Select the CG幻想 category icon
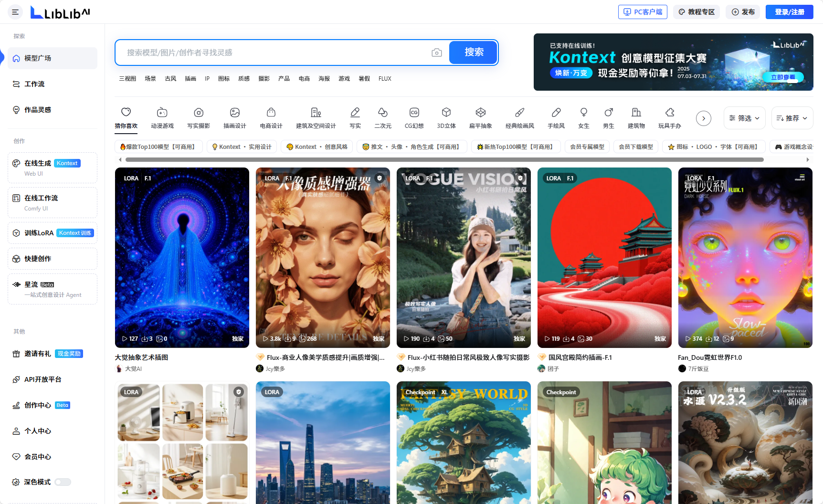The width and height of the screenshot is (823, 504). 414,118
